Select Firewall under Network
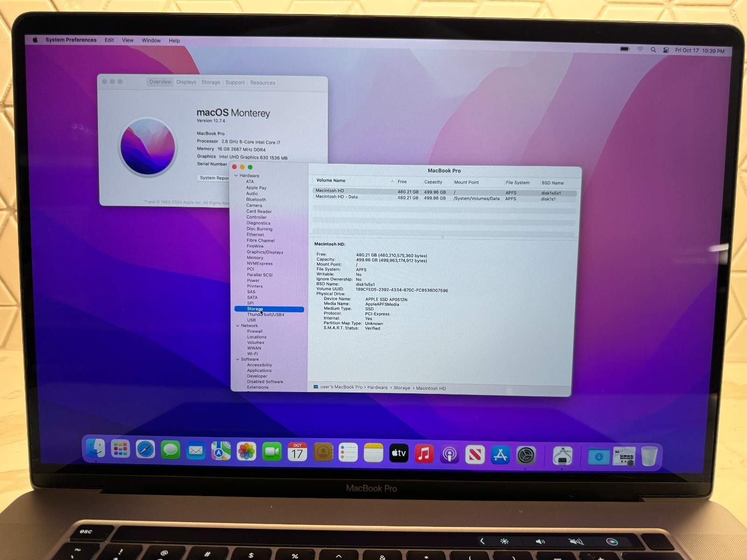This screenshot has height=560, width=747. coord(255,331)
